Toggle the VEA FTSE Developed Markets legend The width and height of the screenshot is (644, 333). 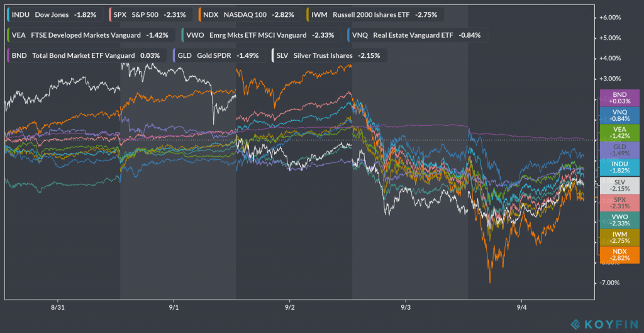[x=89, y=35]
